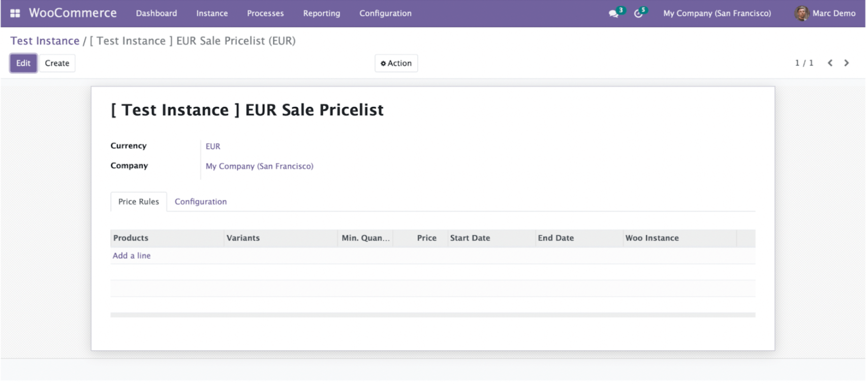This screenshot has height=384, width=868.
Task: Go to previous record arrow
Action: [x=830, y=63]
